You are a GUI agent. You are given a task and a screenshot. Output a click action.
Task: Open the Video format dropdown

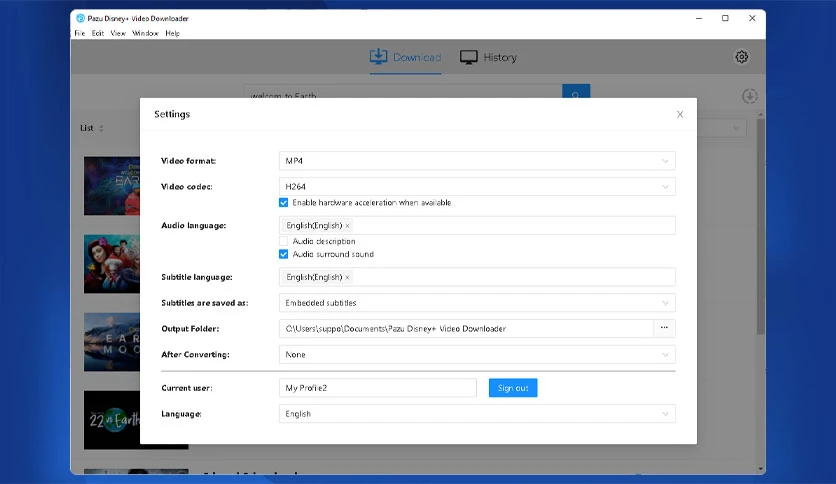(x=477, y=161)
